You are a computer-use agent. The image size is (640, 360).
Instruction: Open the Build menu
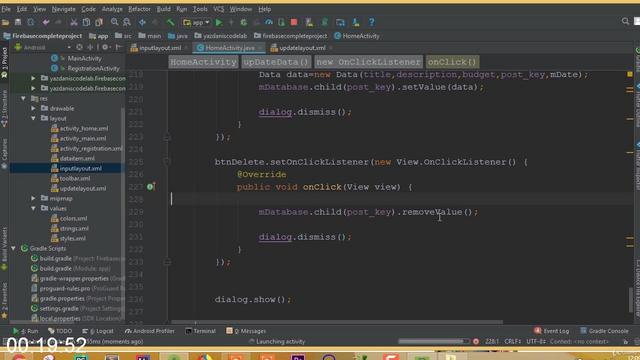(164, 9)
